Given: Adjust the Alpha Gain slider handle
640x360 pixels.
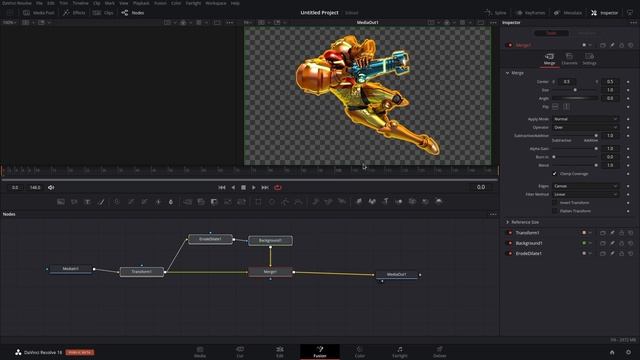Looking at the screenshot, I should coord(596,149).
